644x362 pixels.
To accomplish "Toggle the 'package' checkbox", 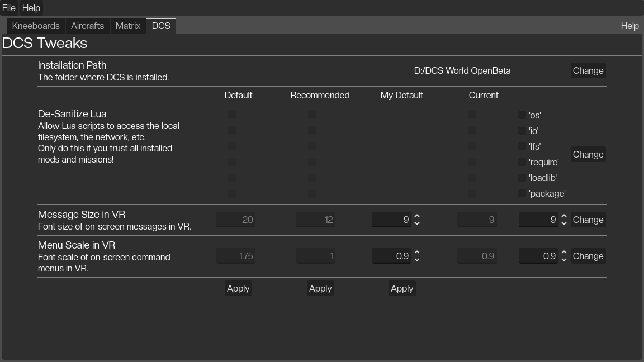I will tap(522, 193).
